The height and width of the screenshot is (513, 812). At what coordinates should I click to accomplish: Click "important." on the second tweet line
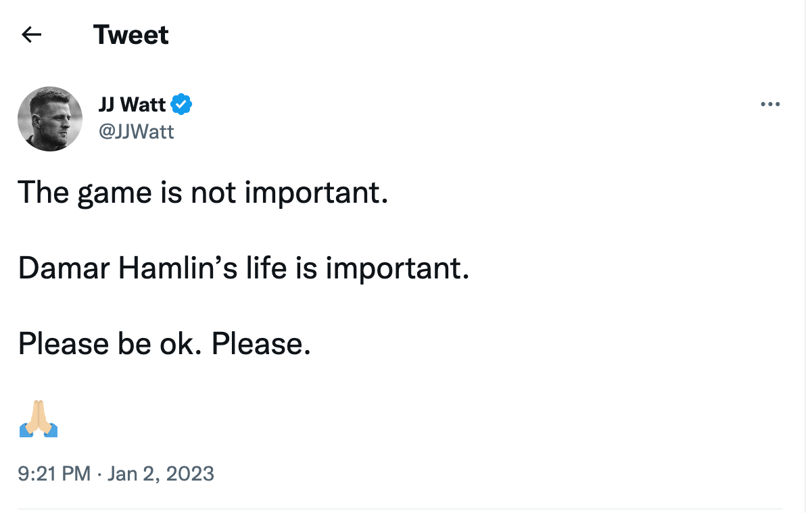coord(397,269)
